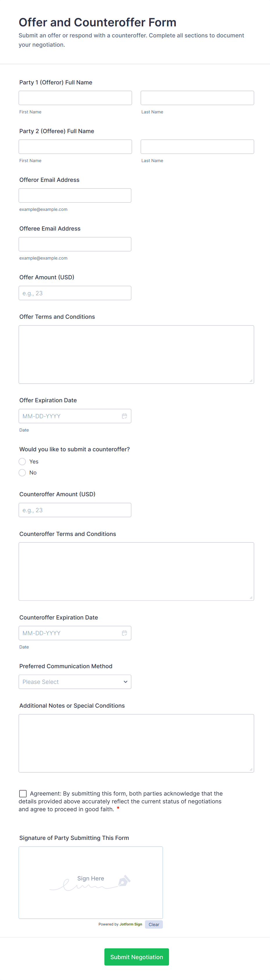Expand Preferred Communication Method dropdown

pos(75,682)
